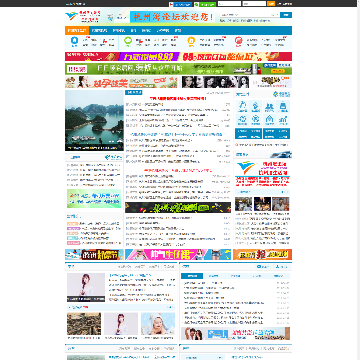The width and height of the screenshot is (360, 360).
Task: Click the purple tag label in left list
Action: click(73, 229)
